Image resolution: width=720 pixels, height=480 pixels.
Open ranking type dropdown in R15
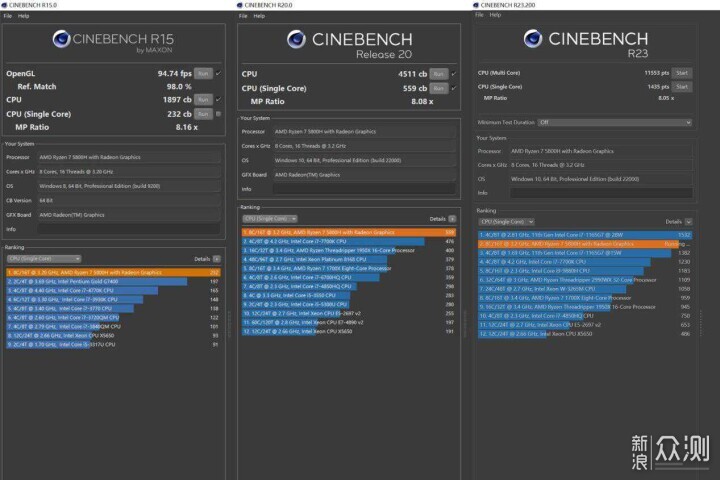(x=44, y=259)
